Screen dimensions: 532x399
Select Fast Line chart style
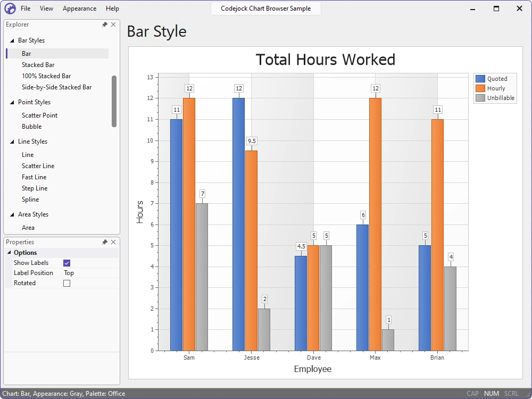coord(34,177)
